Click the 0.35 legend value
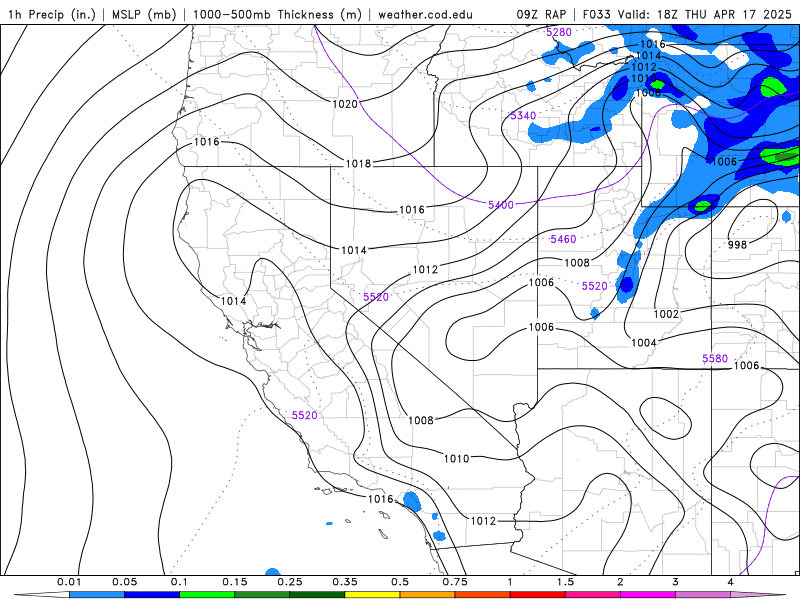The height and width of the screenshot is (600, 800). [x=345, y=582]
